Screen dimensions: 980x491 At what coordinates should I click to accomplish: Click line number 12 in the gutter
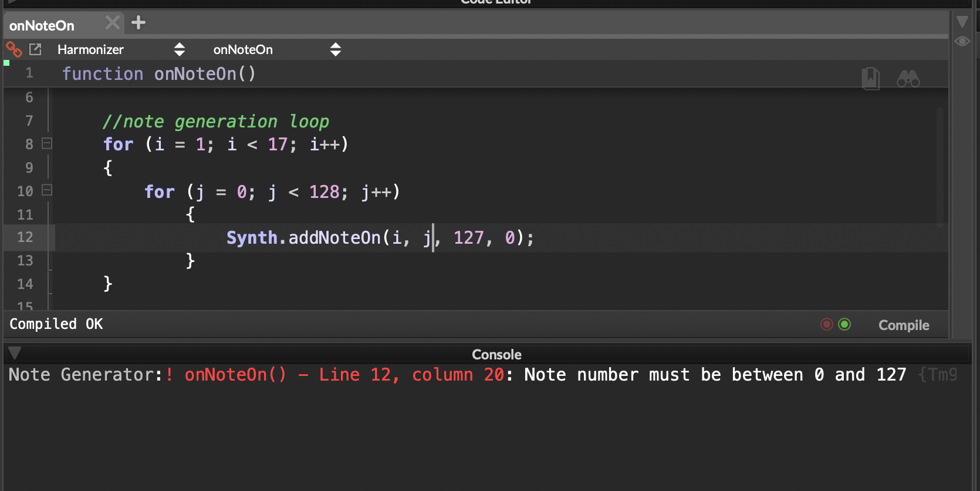[x=25, y=237]
